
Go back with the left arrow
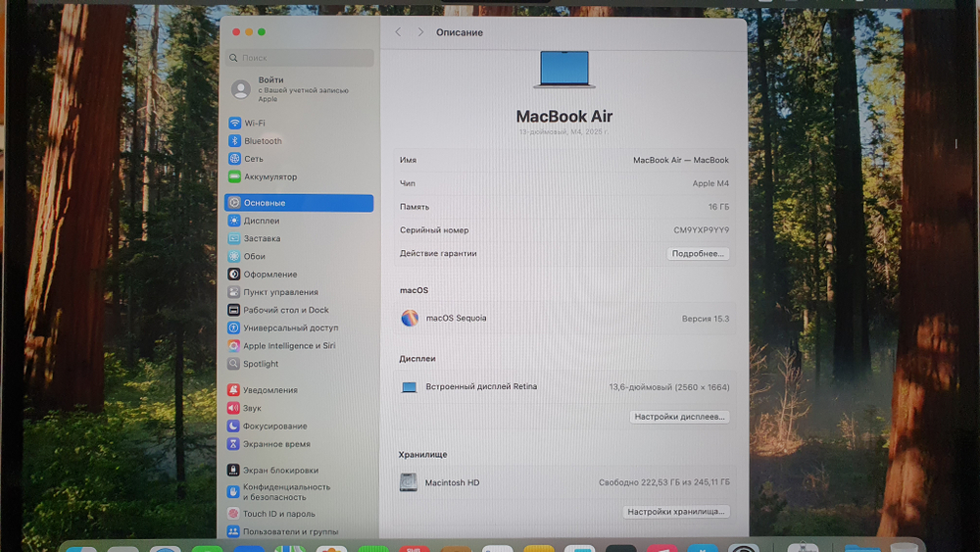pos(398,32)
